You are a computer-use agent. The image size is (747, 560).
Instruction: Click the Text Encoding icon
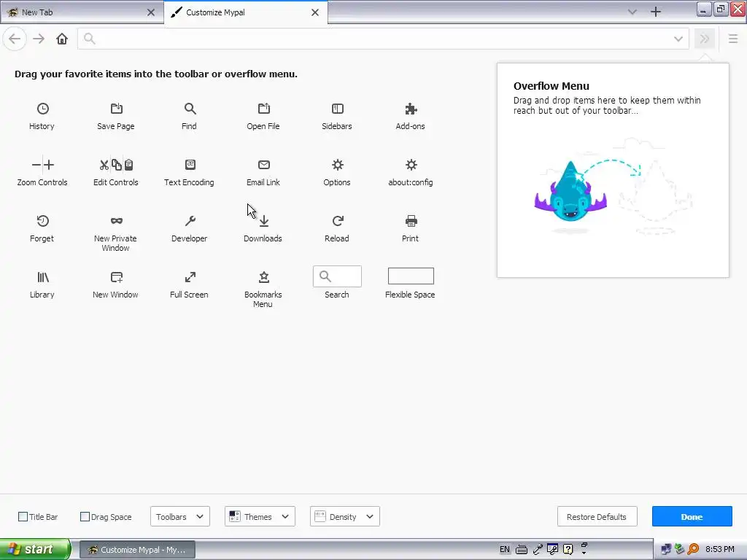click(190, 165)
